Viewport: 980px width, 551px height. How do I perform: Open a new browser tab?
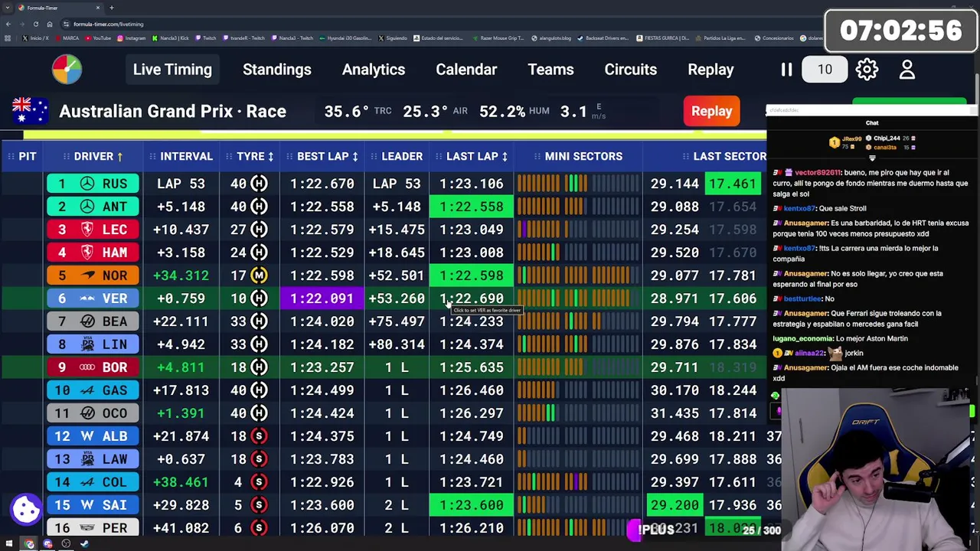coord(112,8)
